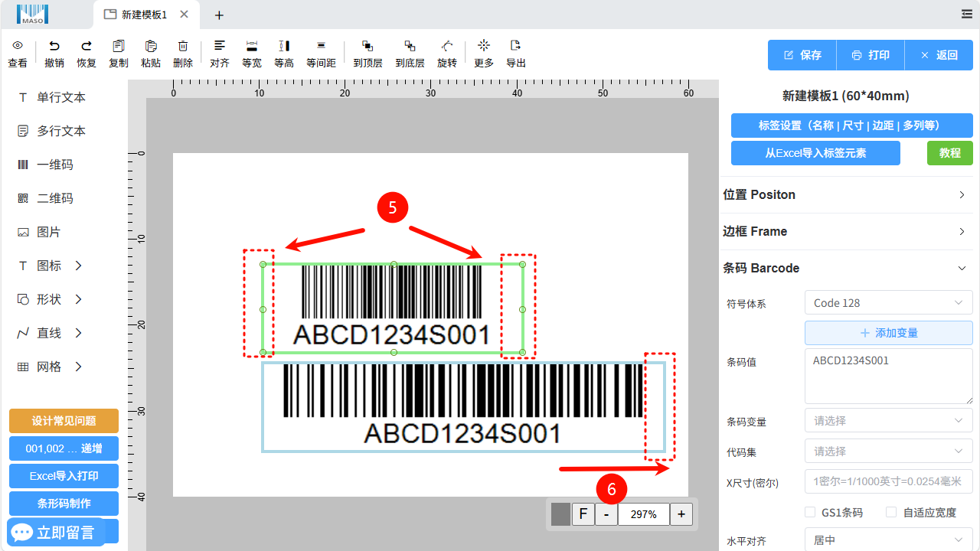Click the gray canvas color swatch

[x=561, y=514]
